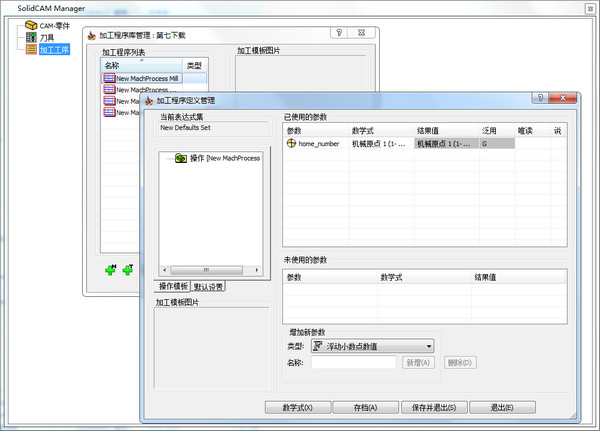
Task: Click the 加工工序 list icon
Action: [31, 49]
